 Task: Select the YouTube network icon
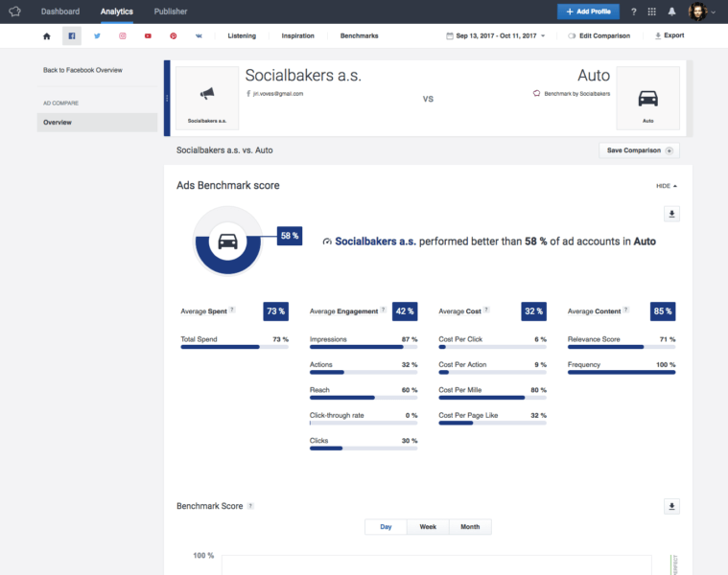[148, 35]
